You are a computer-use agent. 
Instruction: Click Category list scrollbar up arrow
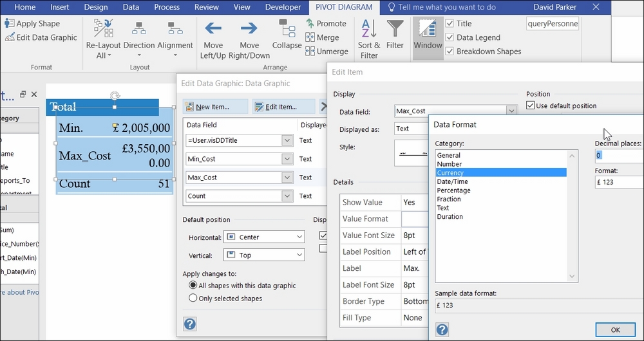pyautogui.click(x=572, y=155)
